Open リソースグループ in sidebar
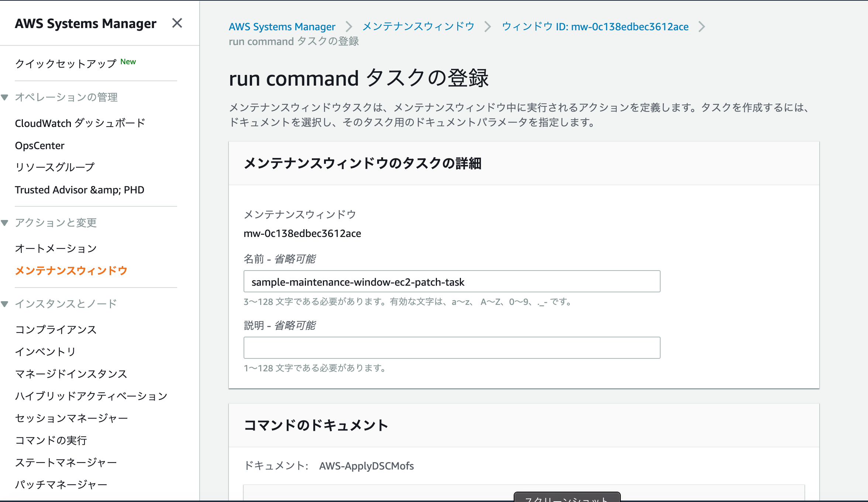This screenshot has height=502, width=868. click(55, 167)
